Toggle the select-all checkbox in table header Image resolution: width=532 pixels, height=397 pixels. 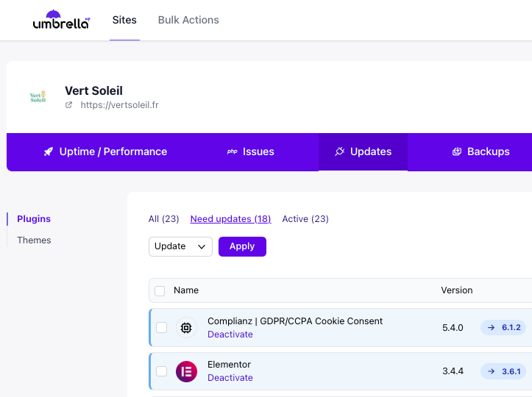[160, 291]
